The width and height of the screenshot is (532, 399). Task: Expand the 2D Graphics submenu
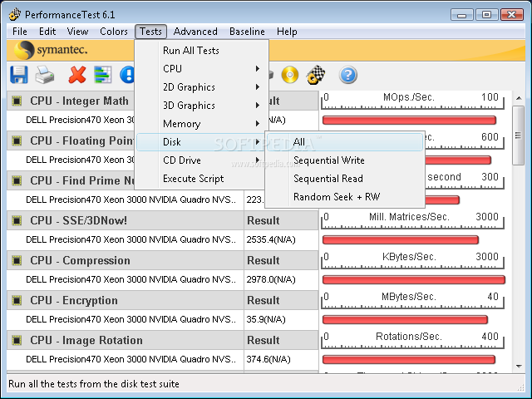pos(202,87)
